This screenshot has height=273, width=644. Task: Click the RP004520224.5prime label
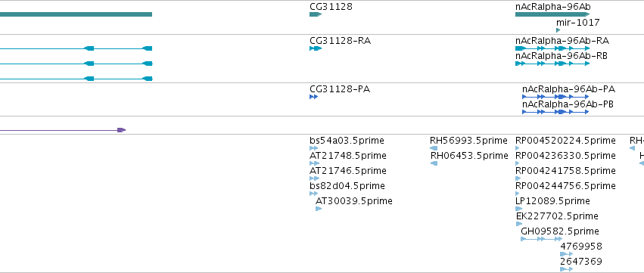[565, 141]
